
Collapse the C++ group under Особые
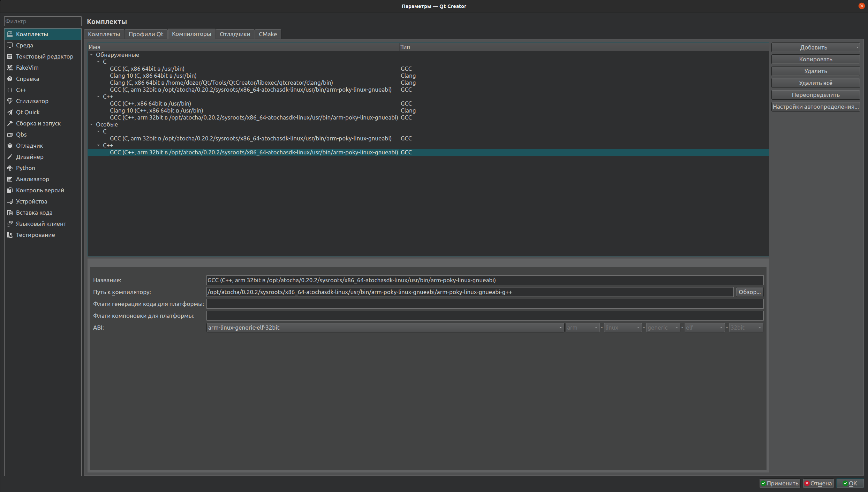pyautogui.click(x=98, y=145)
